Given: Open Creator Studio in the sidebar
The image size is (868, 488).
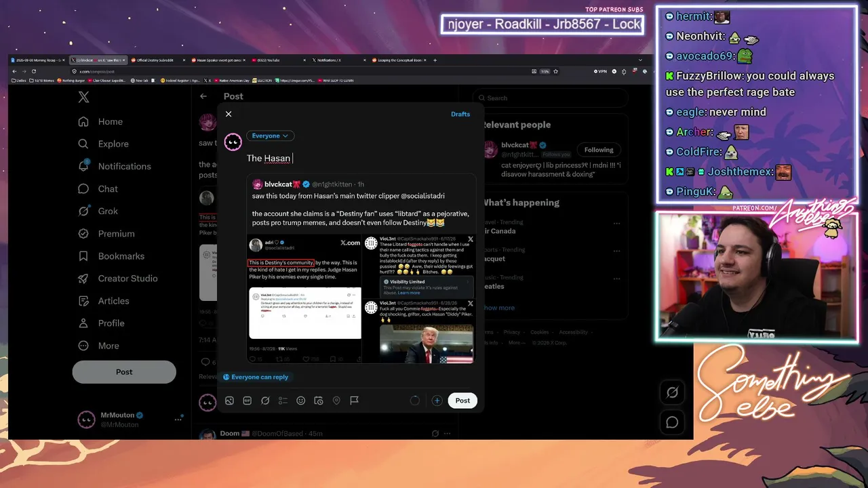Looking at the screenshot, I should click(x=117, y=279).
